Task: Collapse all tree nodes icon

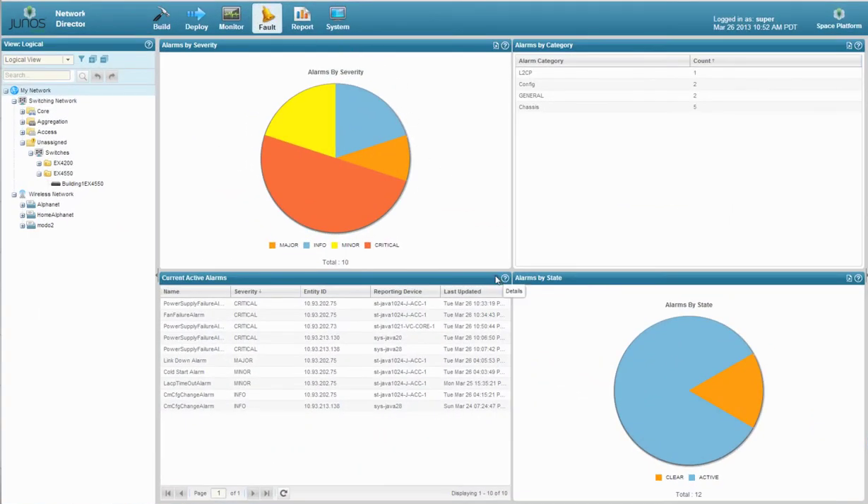Action: (104, 59)
